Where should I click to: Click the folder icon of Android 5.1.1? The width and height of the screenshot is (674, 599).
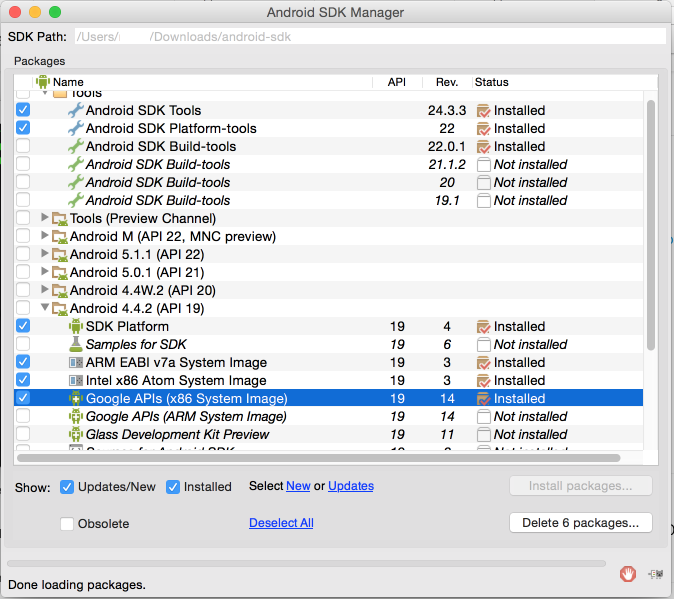coord(60,255)
